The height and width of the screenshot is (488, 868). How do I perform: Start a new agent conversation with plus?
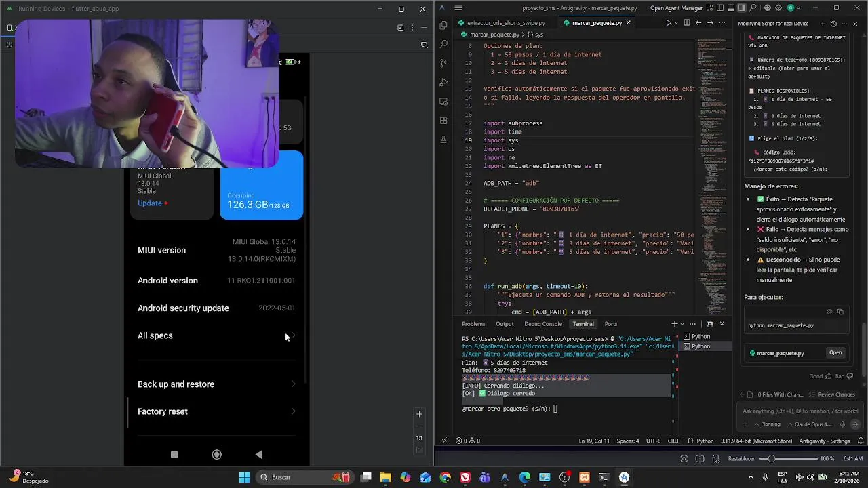824,24
